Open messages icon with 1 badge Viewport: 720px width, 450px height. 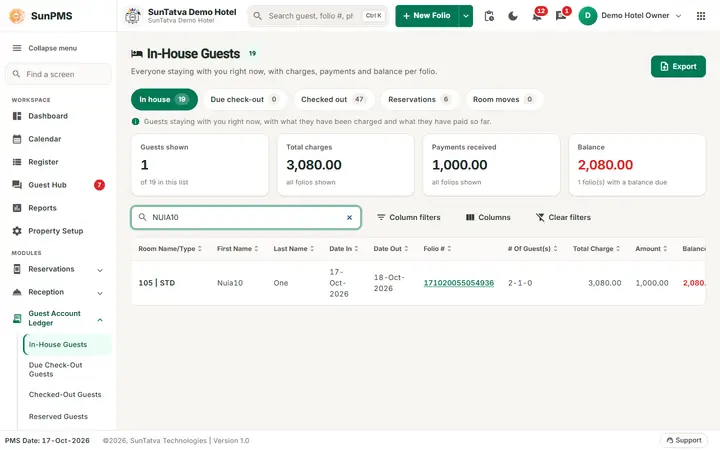tap(561, 16)
